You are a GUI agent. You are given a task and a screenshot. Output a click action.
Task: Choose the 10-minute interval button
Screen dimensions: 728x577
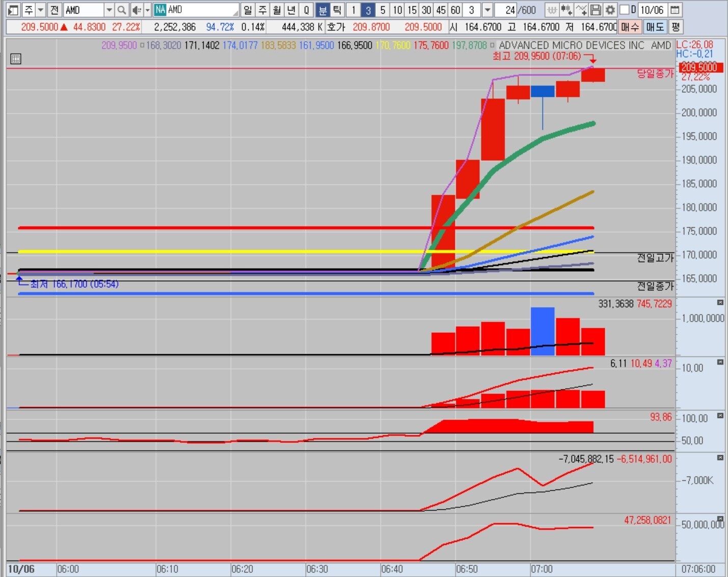tap(398, 10)
